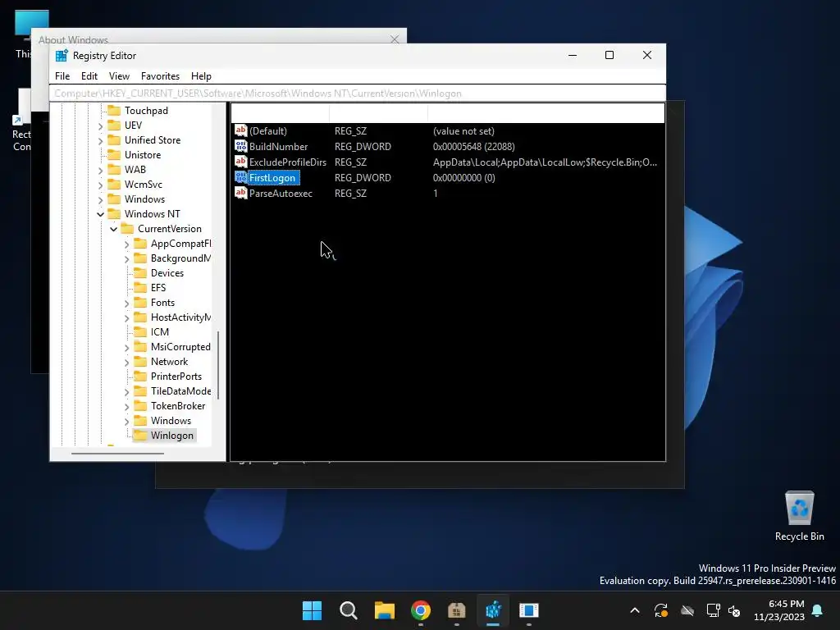This screenshot has width=840, height=630.
Task: Collapse the CurrentVersion key
Action: pyautogui.click(x=113, y=229)
